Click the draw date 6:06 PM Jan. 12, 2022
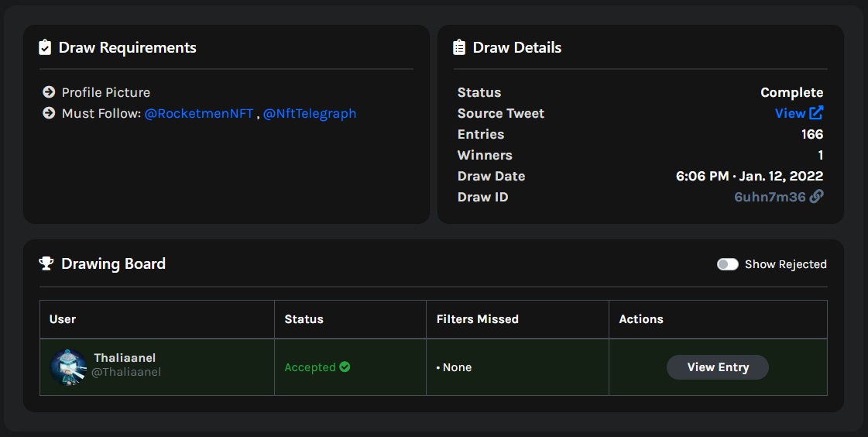 [x=750, y=176]
